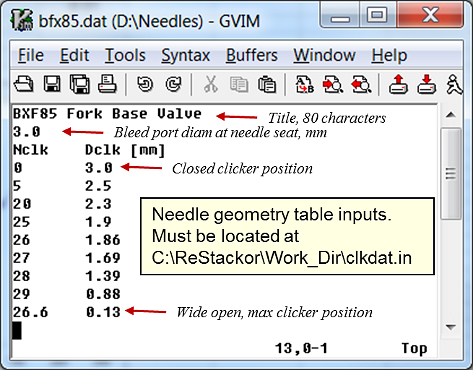473x370 pixels.
Task: Copy selection using the copy icon
Action: (x=239, y=85)
